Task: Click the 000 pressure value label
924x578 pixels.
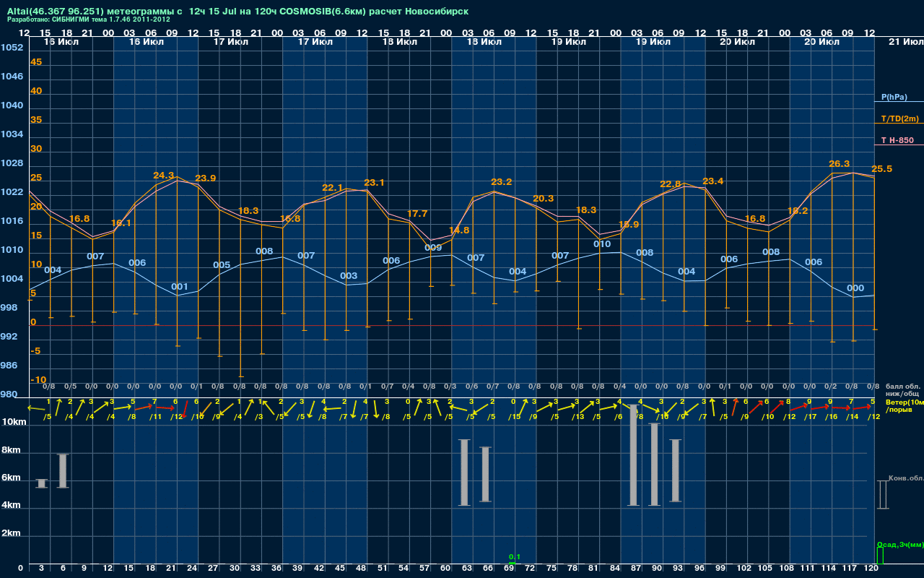Action: (x=855, y=288)
